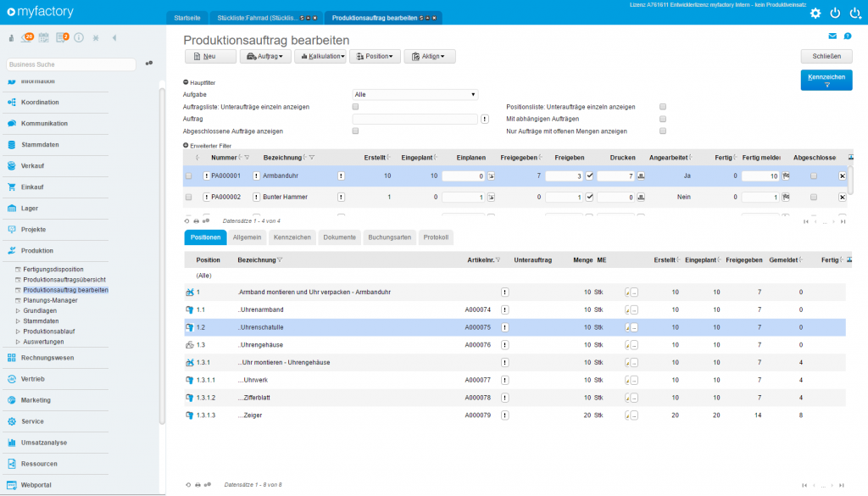
Task: Open the settings gear icon in the header
Action: coord(815,13)
